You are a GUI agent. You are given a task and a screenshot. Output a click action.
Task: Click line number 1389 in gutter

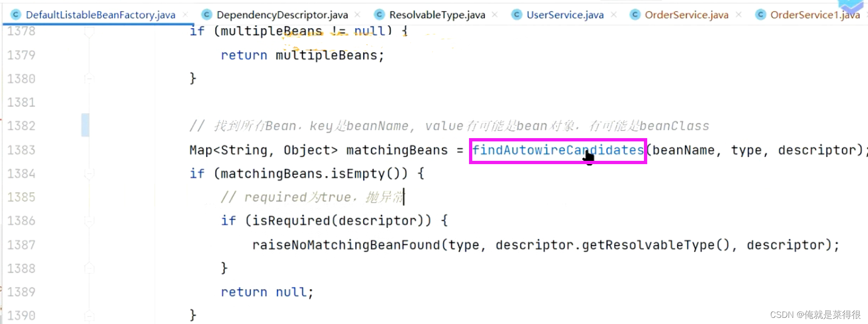pos(21,292)
